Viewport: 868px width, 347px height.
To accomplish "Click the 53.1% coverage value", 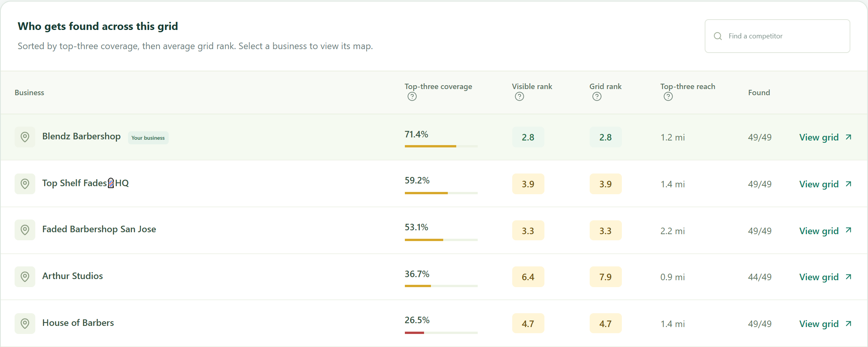I will click(x=416, y=227).
